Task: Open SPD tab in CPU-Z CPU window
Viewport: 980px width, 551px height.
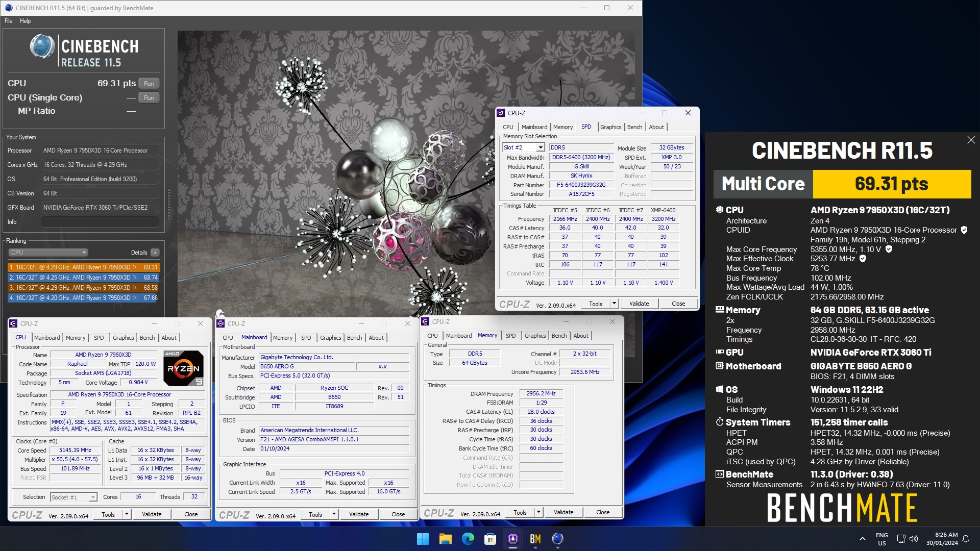Action: pos(99,338)
